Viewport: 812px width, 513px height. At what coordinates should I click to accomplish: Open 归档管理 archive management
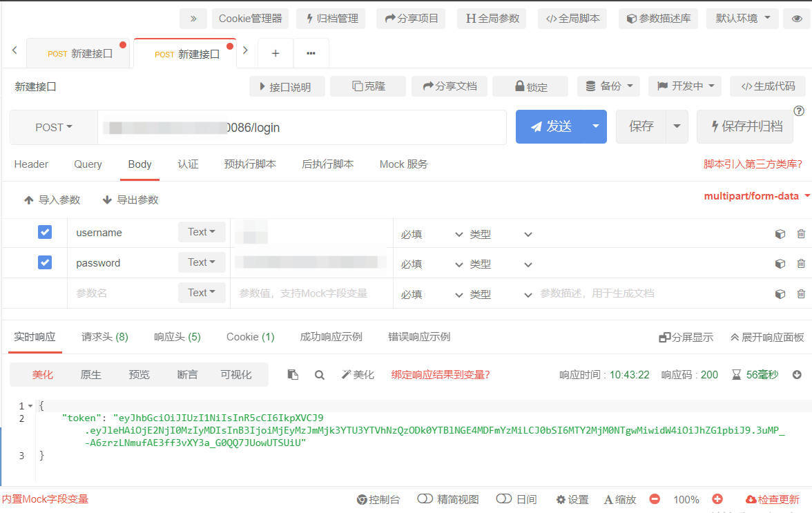pos(331,19)
